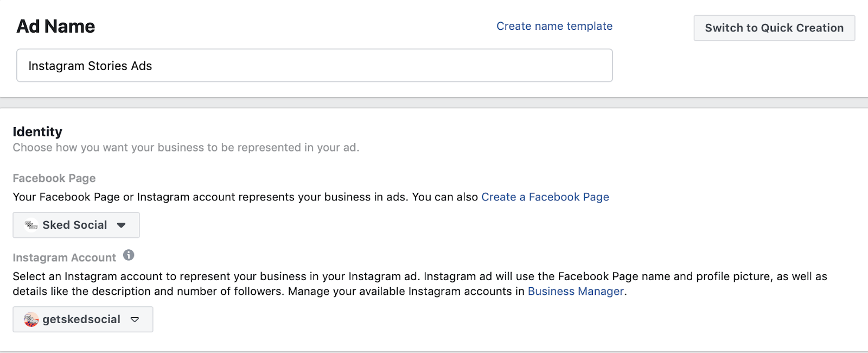
Task: Open the Business Manager link
Action: pos(576,292)
